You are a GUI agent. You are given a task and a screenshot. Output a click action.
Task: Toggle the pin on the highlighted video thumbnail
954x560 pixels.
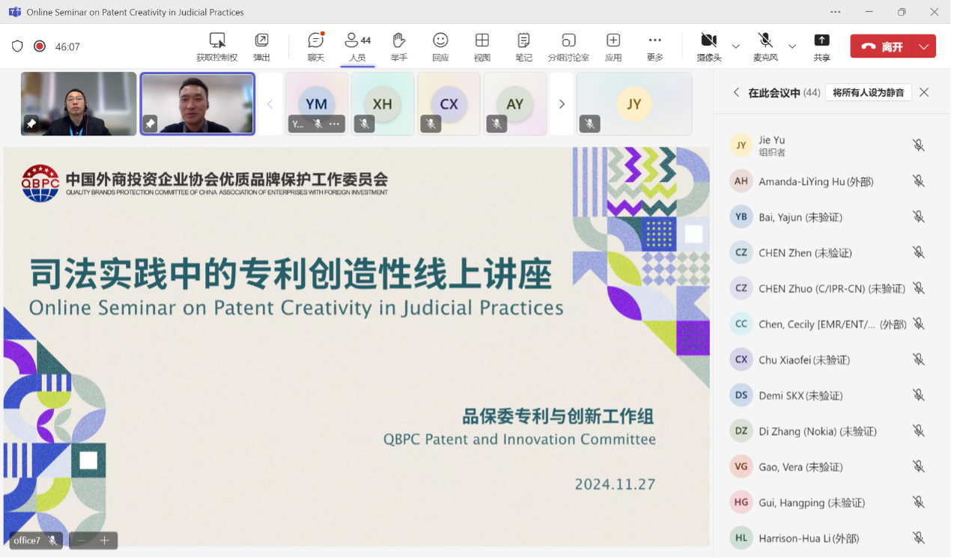pyautogui.click(x=151, y=124)
